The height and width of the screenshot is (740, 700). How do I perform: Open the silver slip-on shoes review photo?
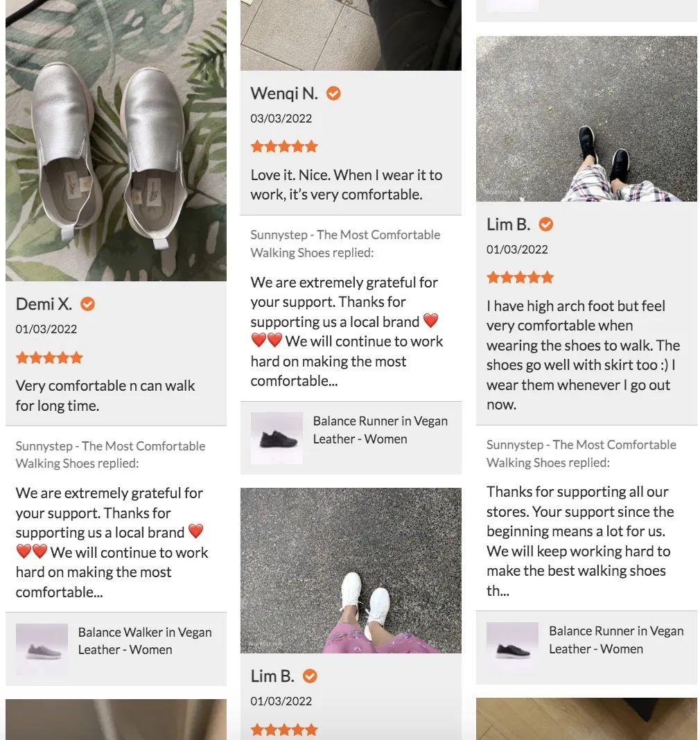116,141
